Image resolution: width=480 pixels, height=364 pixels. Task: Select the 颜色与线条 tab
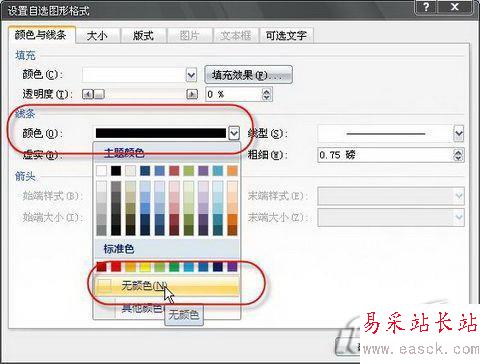[x=41, y=35]
